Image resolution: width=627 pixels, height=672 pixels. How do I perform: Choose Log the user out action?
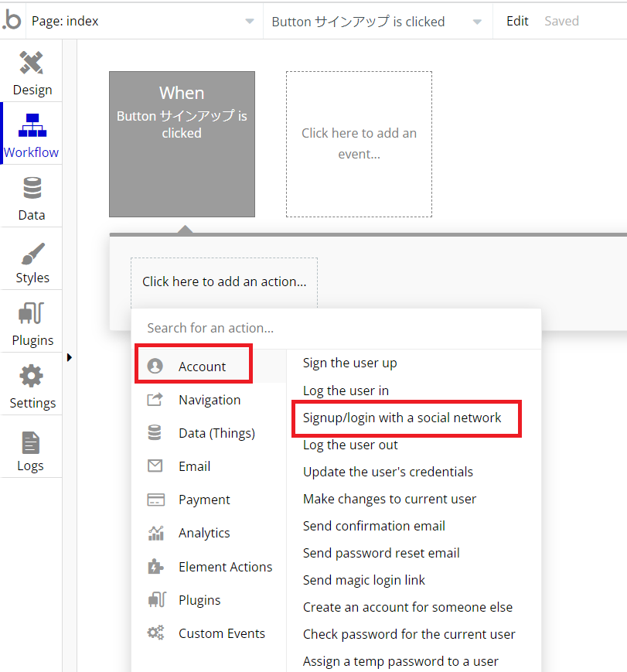click(350, 445)
